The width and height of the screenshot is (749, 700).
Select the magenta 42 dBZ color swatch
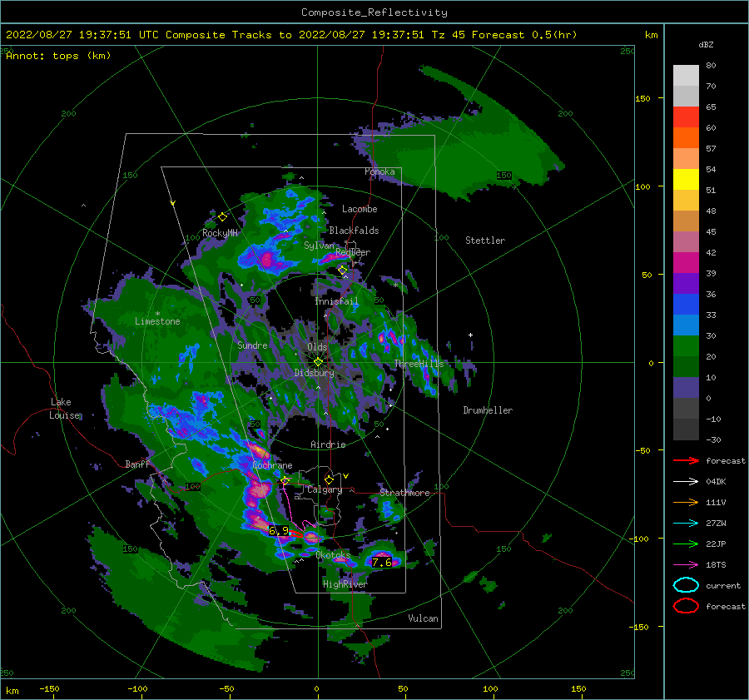686,263
